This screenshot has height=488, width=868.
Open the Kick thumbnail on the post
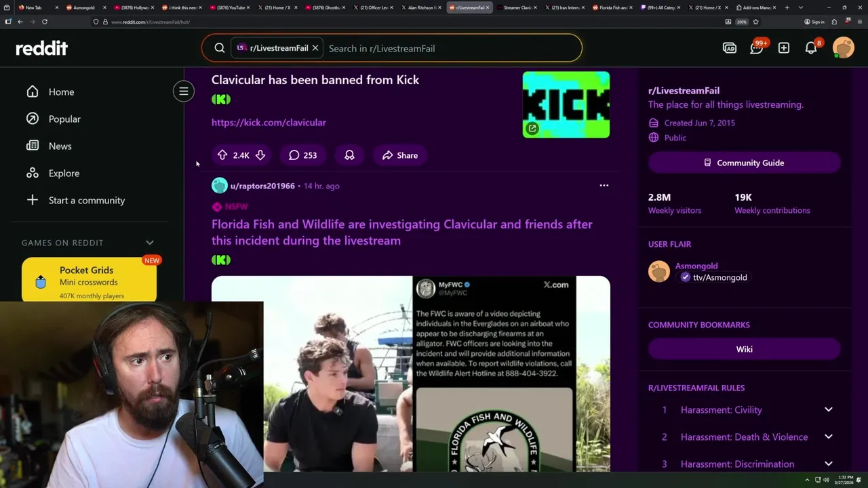[x=566, y=104]
